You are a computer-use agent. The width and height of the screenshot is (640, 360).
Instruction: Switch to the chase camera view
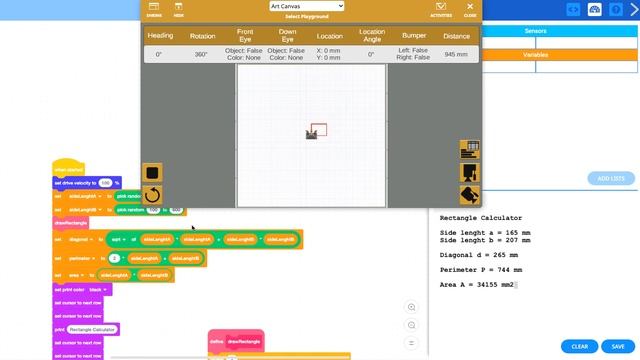click(469, 195)
